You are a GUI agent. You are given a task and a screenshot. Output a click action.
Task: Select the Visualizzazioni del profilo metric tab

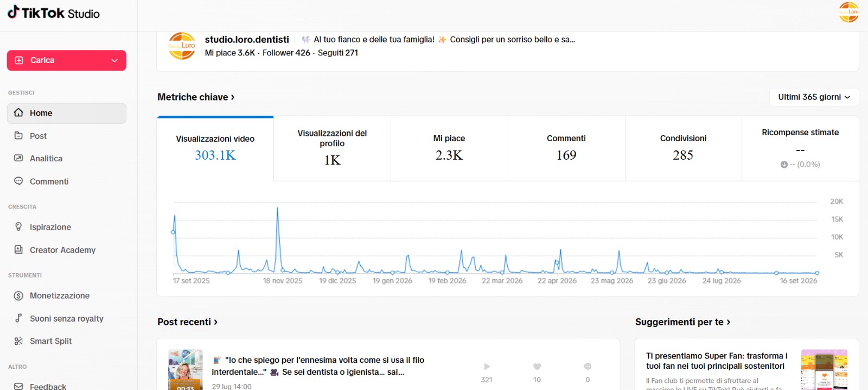tap(332, 148)
